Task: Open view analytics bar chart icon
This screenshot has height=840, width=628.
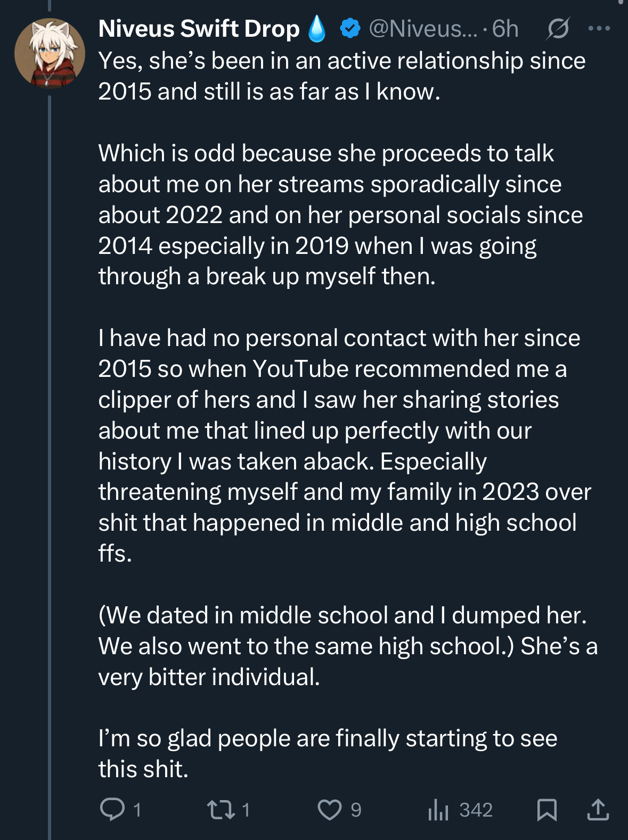Action: (438, 810)
